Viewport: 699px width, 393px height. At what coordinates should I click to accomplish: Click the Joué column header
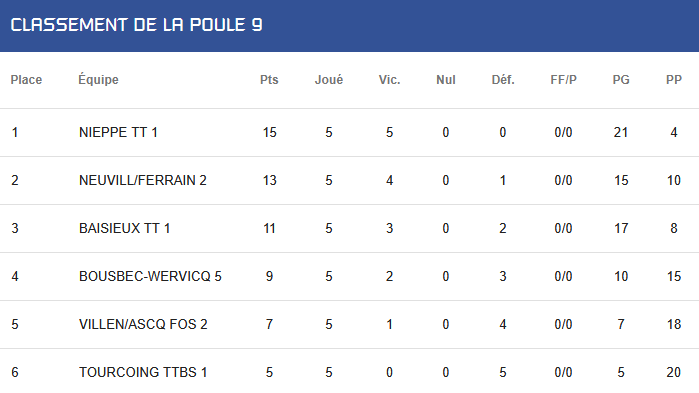pos(329,80)
